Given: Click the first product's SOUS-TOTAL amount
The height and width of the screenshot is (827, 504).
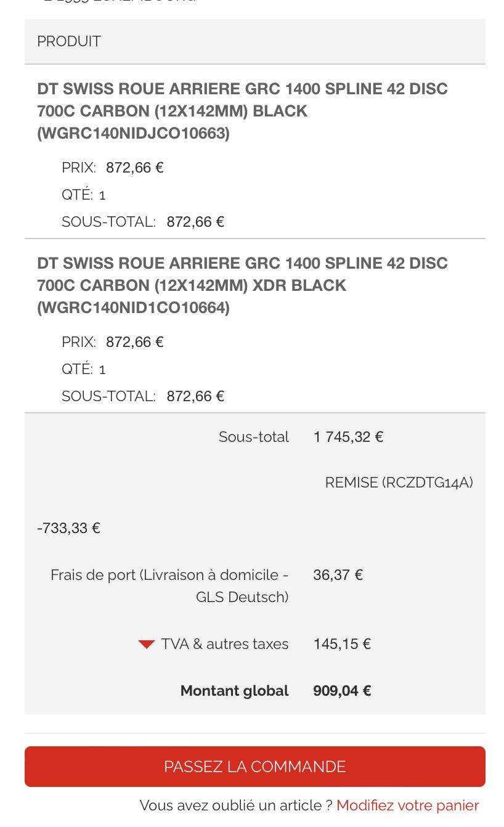Looking at the screenshot, I should pos(195,222).
